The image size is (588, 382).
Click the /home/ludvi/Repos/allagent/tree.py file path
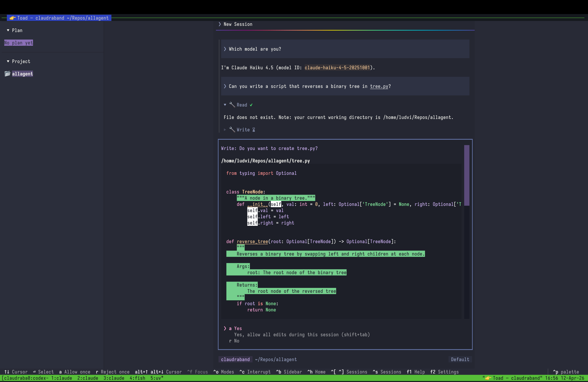(265, 161)
